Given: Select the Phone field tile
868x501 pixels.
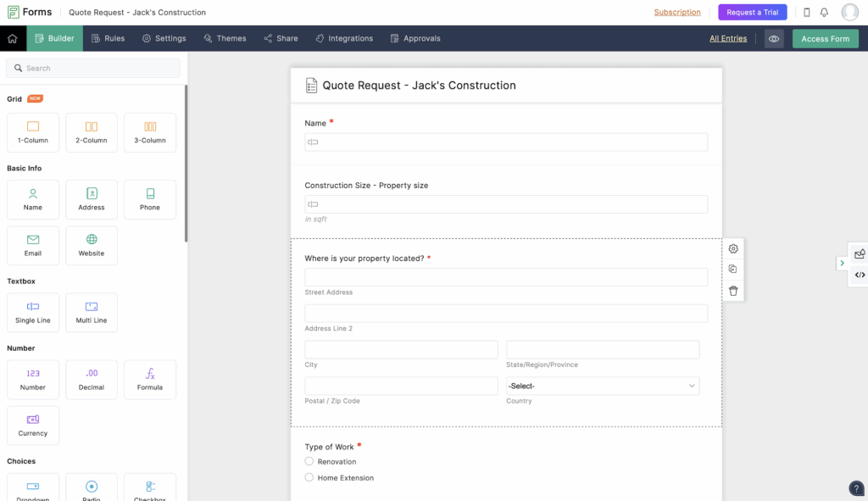Looking at the screenshot, I should 150,200.
